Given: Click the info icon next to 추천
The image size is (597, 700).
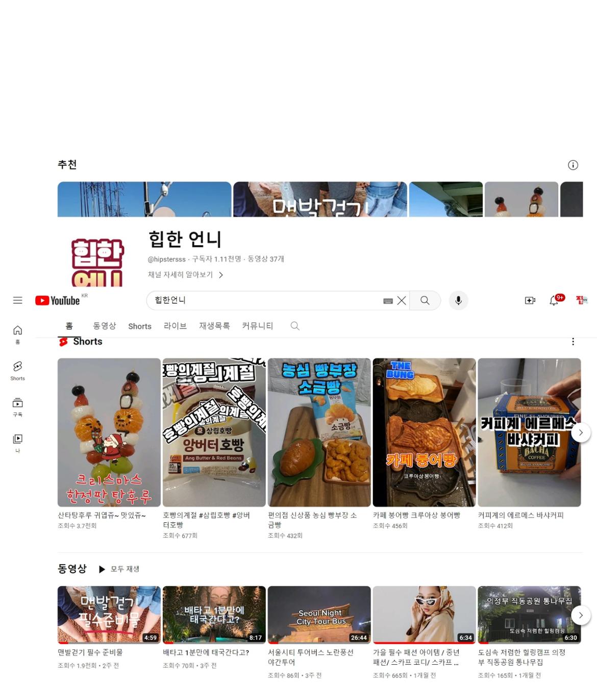Looking at the screenshot, I should [x=573, y=165].
